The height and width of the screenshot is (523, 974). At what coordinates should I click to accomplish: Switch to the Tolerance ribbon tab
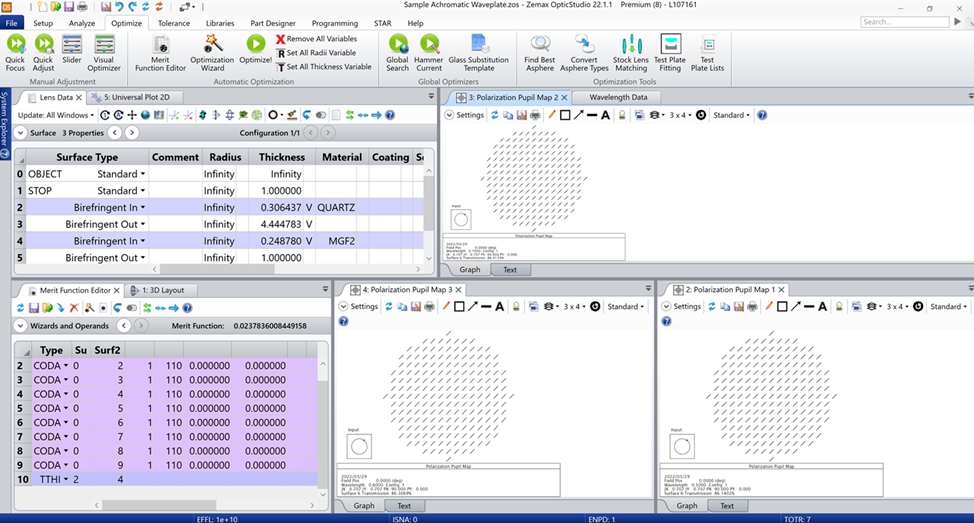pyautogui.click(x=173, y=23)
